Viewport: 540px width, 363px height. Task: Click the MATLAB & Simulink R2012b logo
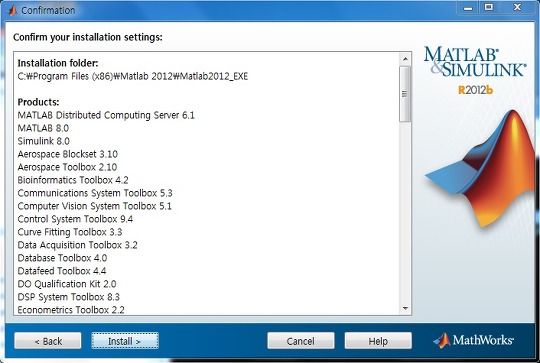[475, 71]
